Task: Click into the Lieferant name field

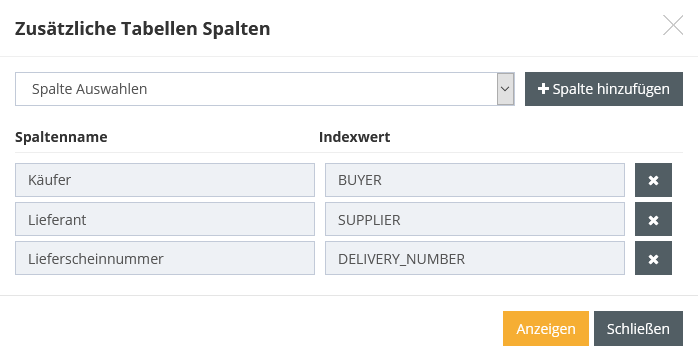Action: (x=165, y=219)
